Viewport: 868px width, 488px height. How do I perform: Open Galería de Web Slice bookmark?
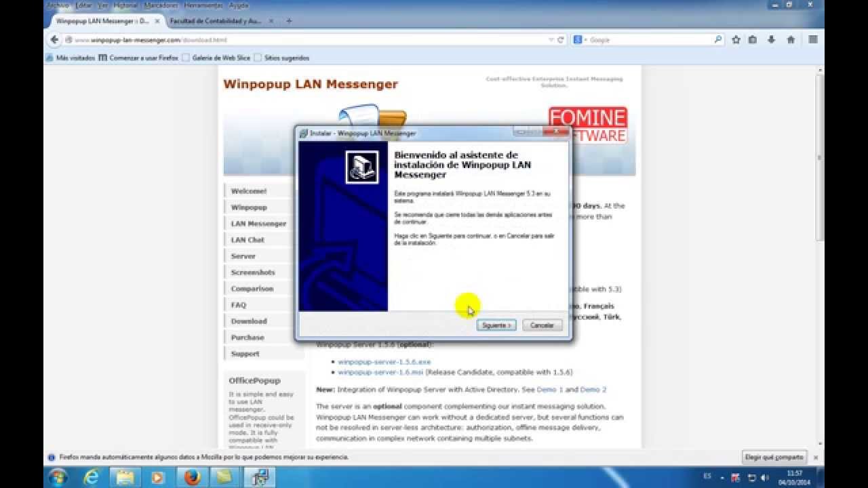216,58
